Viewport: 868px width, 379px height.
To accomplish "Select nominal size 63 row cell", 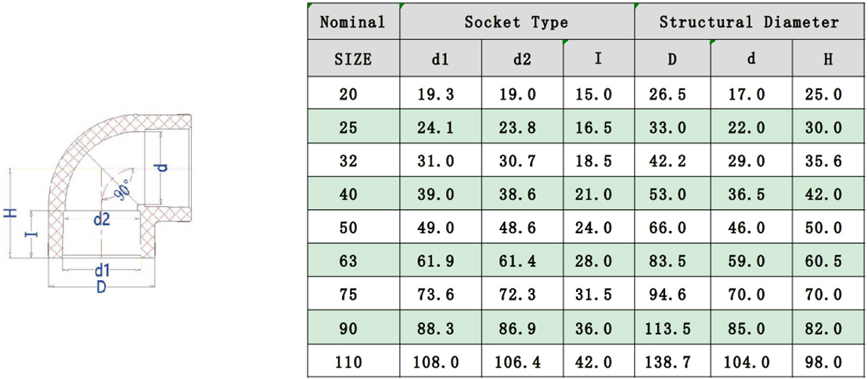I will (353, 260).
